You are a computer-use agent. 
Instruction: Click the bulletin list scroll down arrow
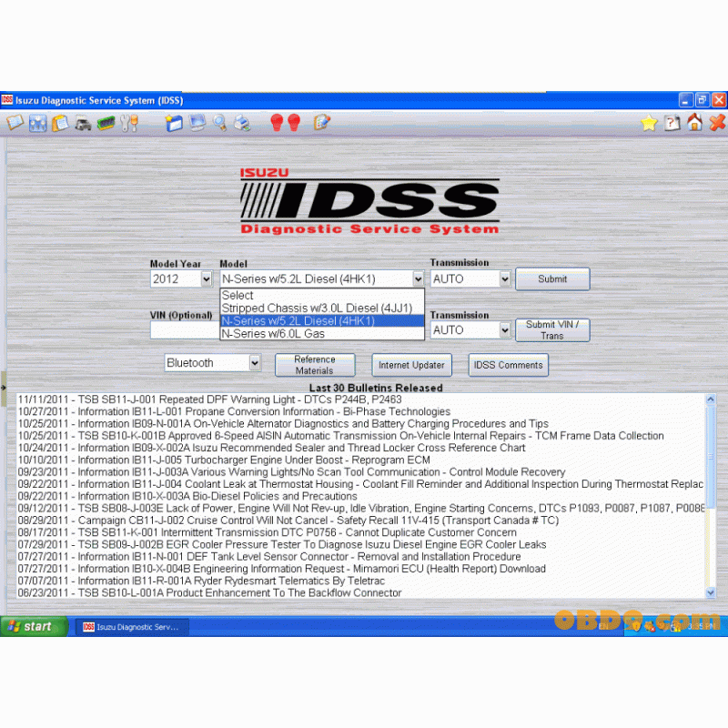pos(711,592)
